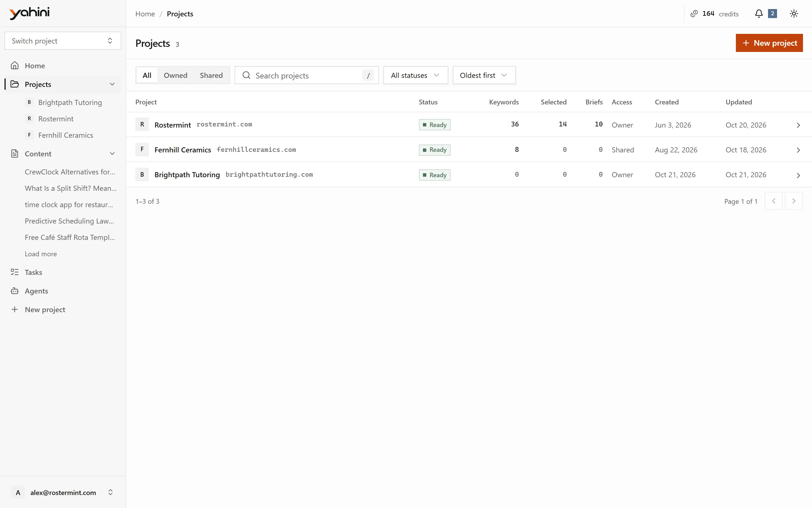The image size is (812, 508).
Task: Click the Tasks checklist icon
Action: point(14,272)
